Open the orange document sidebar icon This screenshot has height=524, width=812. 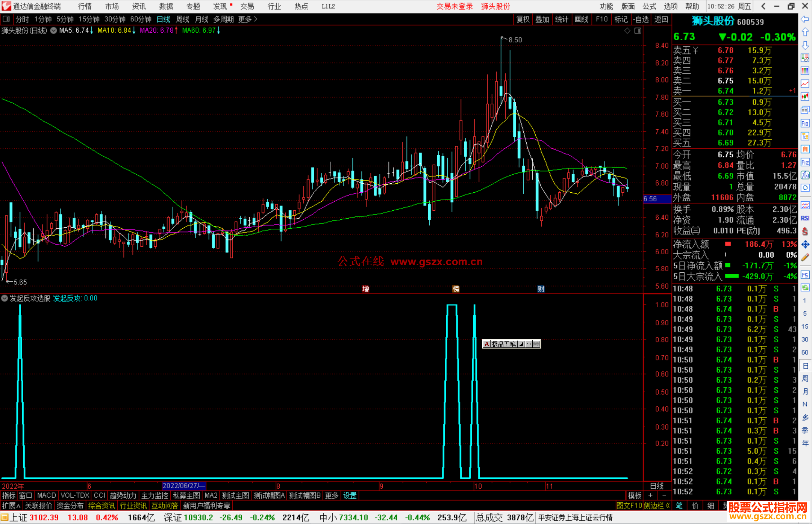click(x=805, y=149)
